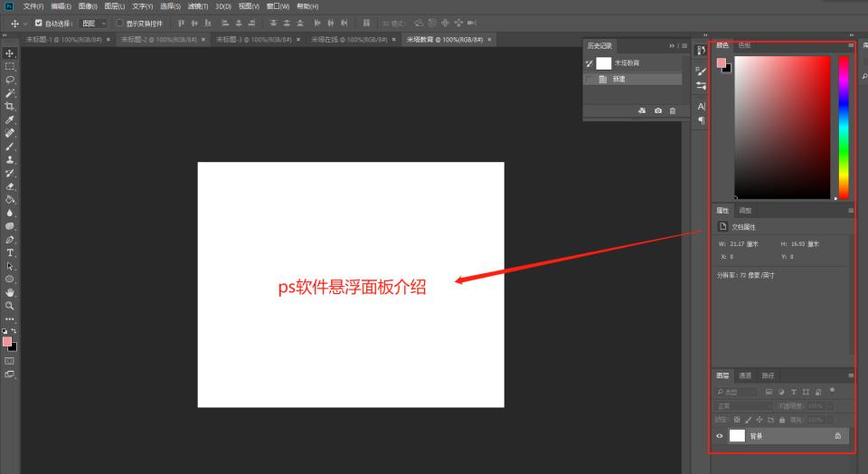
Task: Select the Eyedropper tool
Action: 9,119
